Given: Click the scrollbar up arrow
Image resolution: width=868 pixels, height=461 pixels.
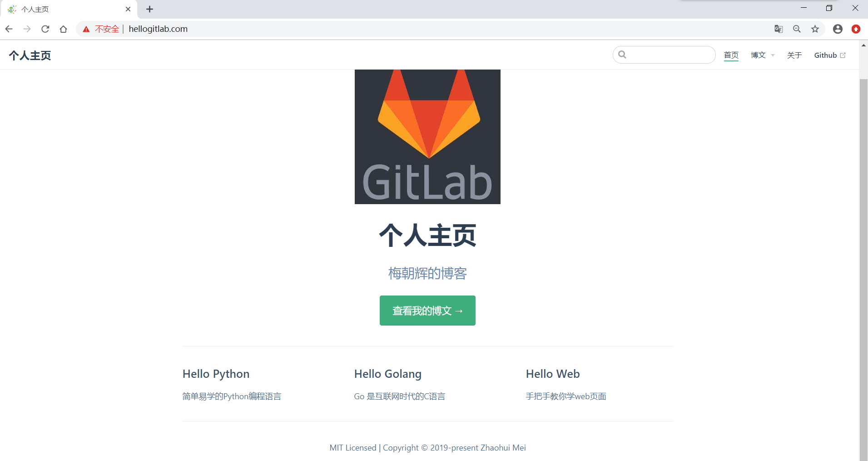Looking at the screenshot, I should pyautogui.click(x=863, y=45).
